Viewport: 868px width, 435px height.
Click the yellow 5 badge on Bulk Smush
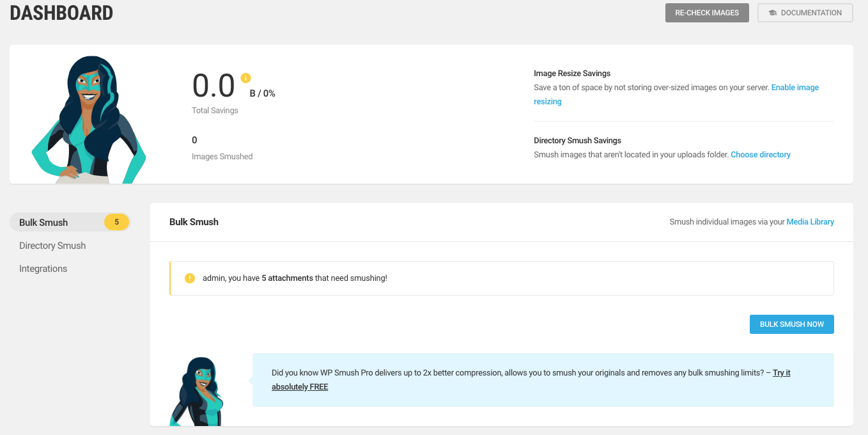click(116, 223)
